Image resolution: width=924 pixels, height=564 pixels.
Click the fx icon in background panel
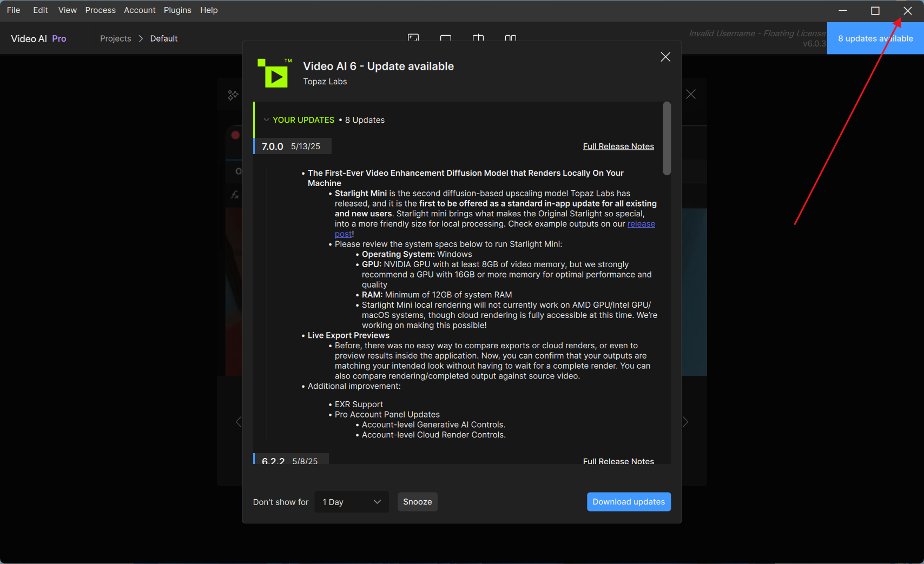pos(235,194)
